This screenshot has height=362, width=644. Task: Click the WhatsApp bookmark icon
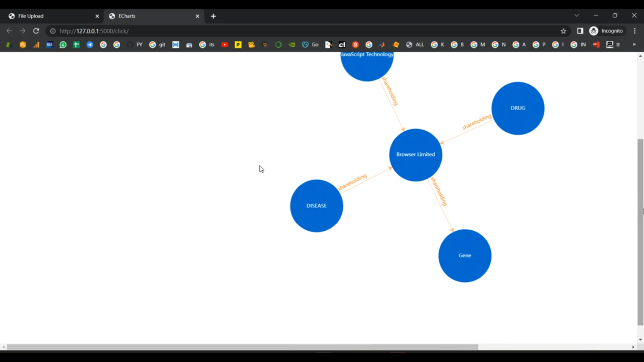[63, 45]
